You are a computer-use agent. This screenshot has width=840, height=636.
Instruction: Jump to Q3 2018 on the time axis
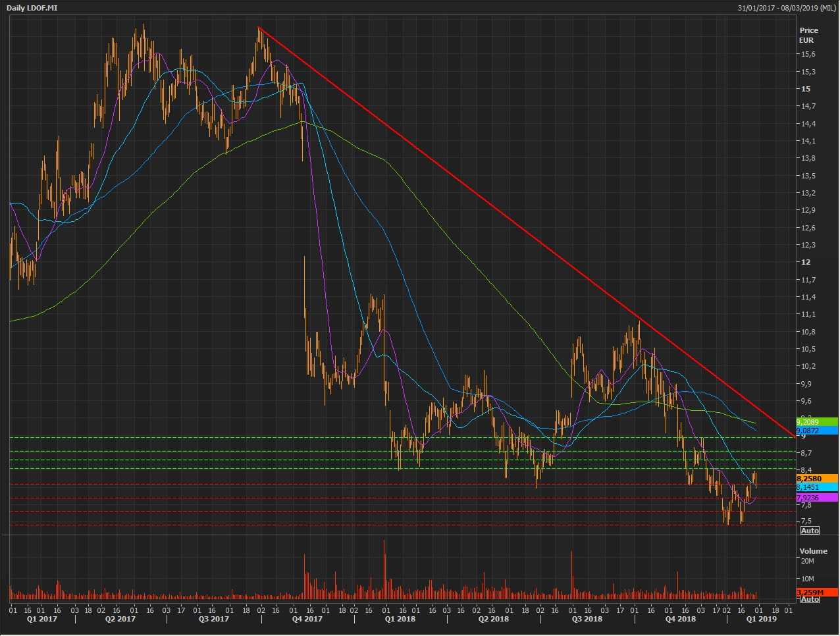click(x=587, y=619)
